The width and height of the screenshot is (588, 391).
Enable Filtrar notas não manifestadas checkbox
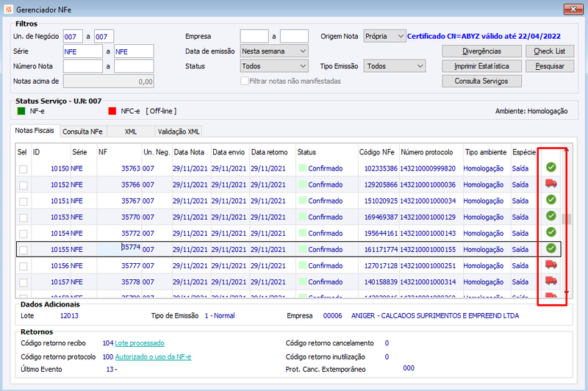click(245, 81)
